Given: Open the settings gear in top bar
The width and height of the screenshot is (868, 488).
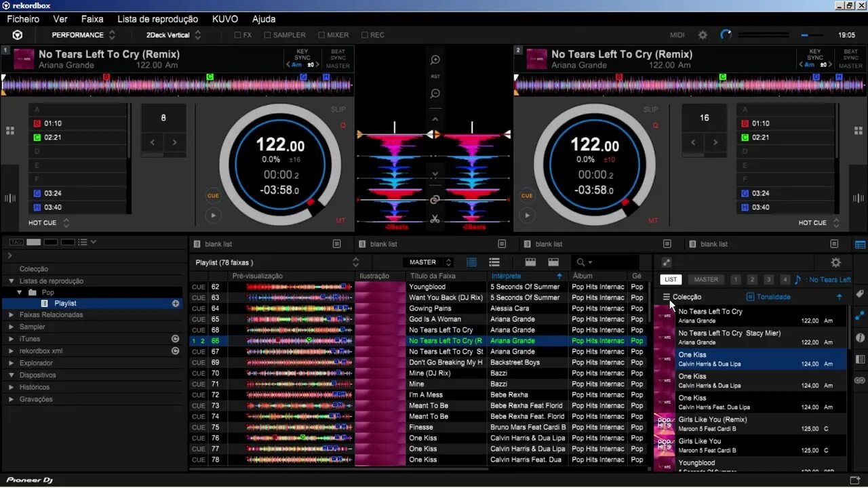Looking at the screenshot, I should (703, 35).
